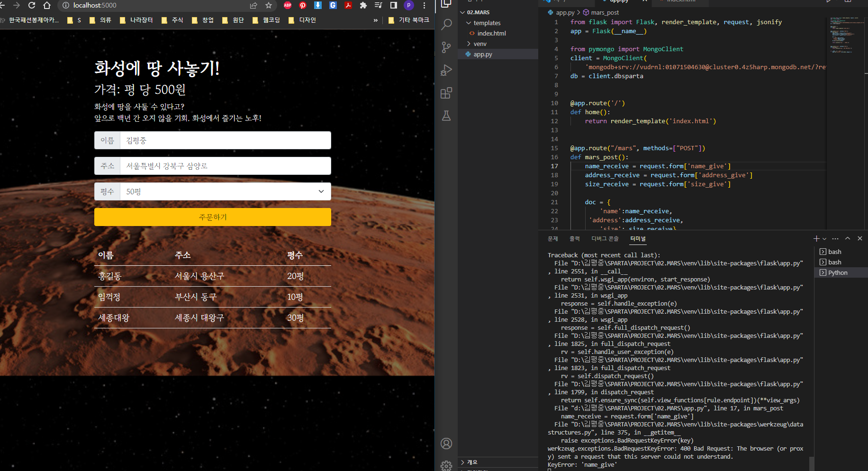868x471 pixels.
Task: Select app.py in the file explorer
Action: [498, 54]
